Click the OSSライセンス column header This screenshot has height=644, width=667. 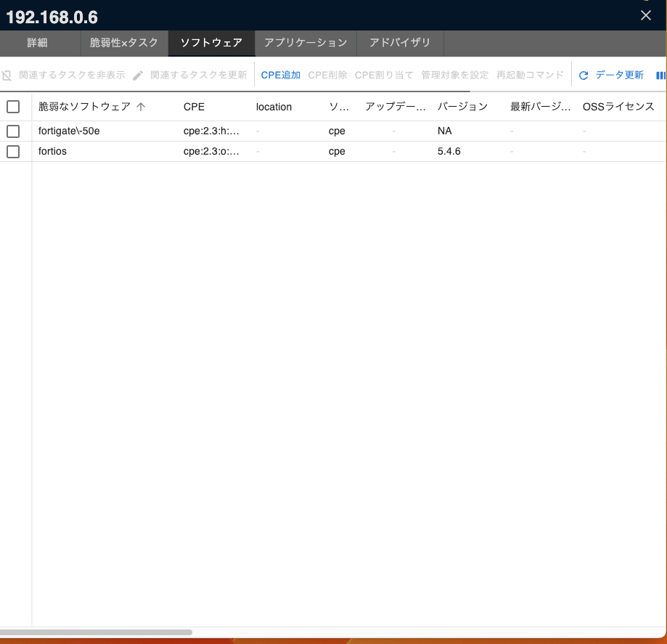pos(618,107)
